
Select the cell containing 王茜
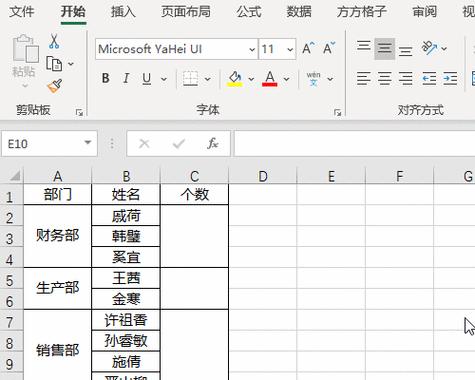point(126,278)
